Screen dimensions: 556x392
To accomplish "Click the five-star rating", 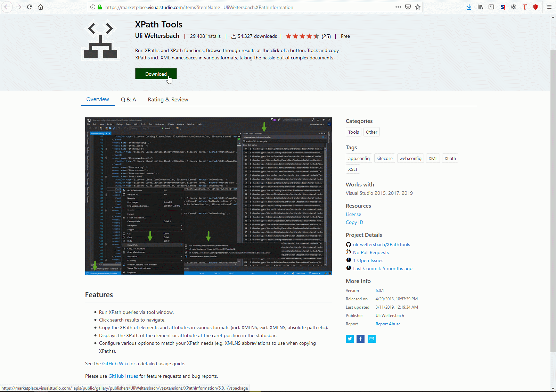I will [302, 36].
